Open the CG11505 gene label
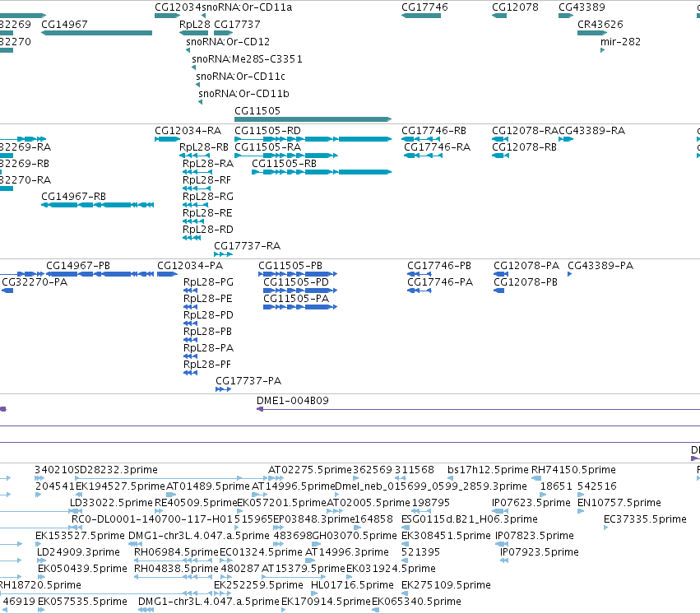The width and height of the screenshot is (700, 614). click(x=257, y=111)
